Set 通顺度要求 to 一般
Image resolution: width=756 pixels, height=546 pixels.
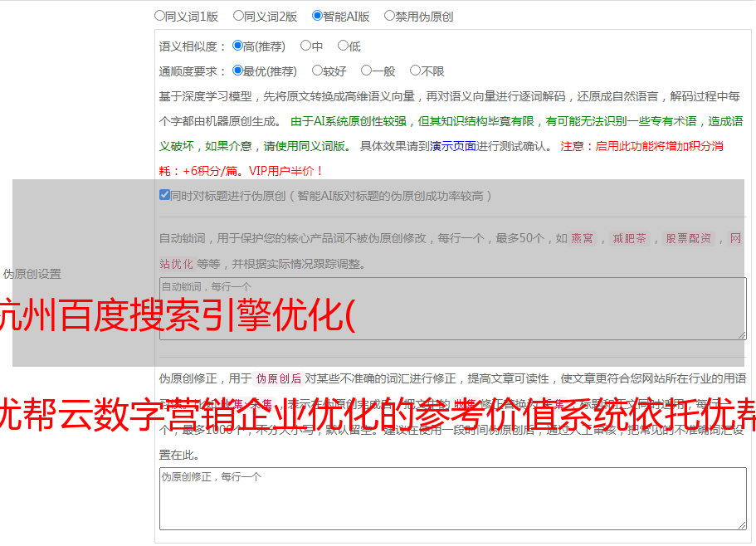tap(367, 71)
